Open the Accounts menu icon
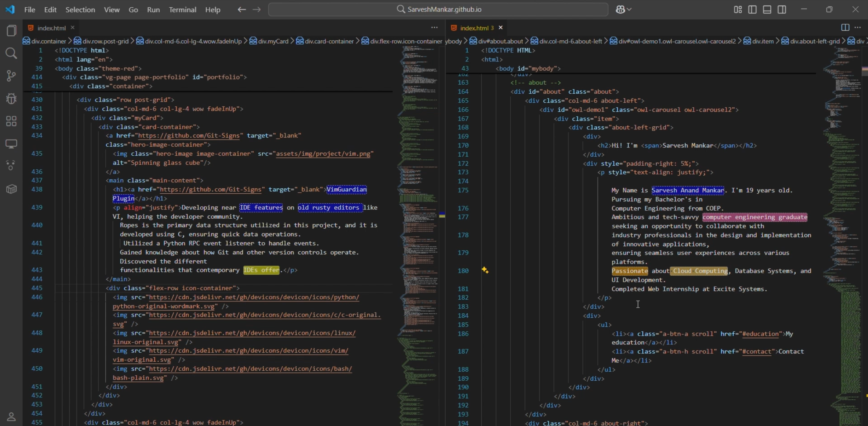This screenshot has height=426, width=868. coord(11,416)
